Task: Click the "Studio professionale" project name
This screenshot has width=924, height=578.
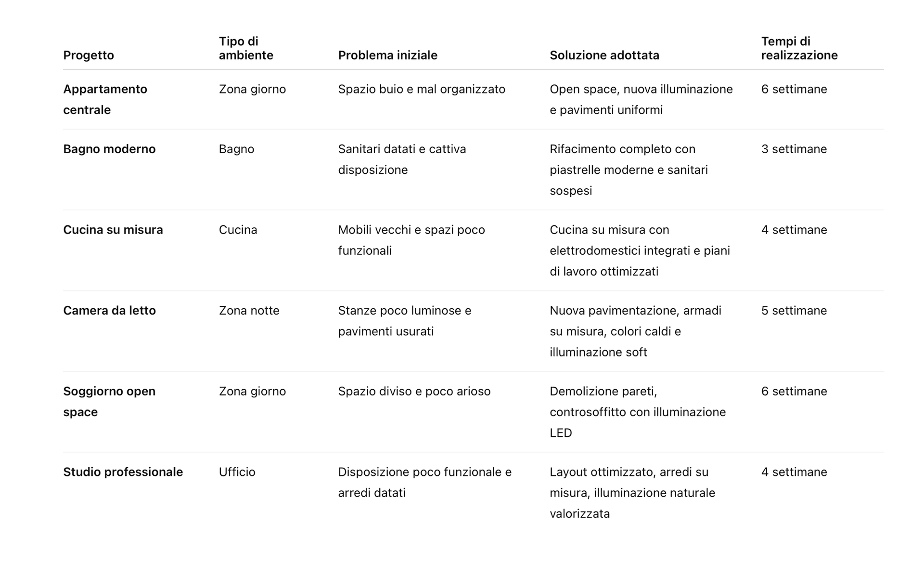Action: click(x=123, y=472)
